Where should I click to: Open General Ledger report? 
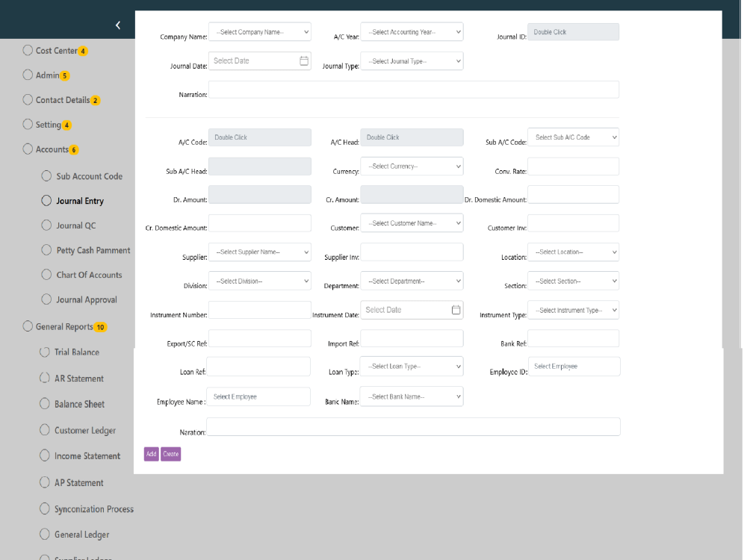click(81, 535)
